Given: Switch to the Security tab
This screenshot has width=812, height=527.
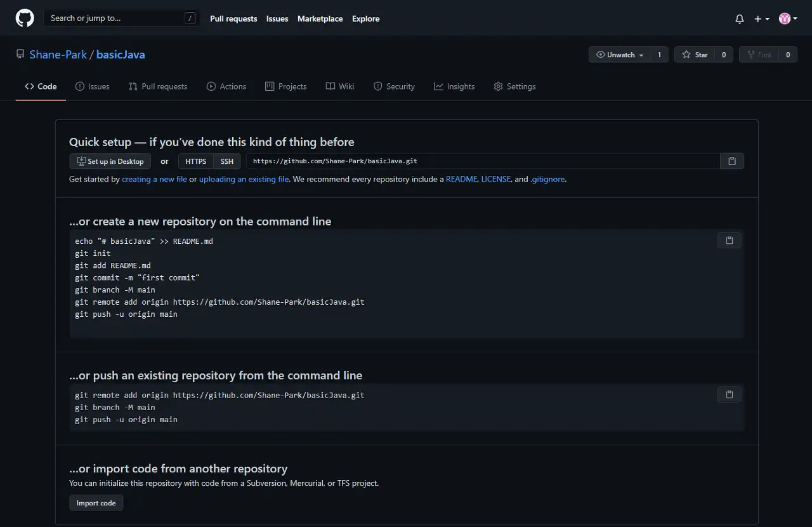Looking at the screenshot, I should pos(394,86).
